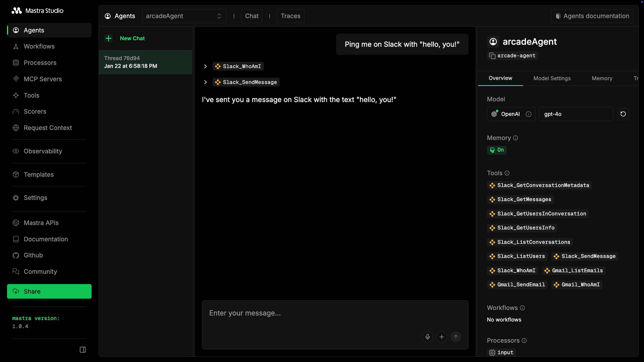Click the microphone icon in the message box
644x362 pixels.
tap(427, 337)
